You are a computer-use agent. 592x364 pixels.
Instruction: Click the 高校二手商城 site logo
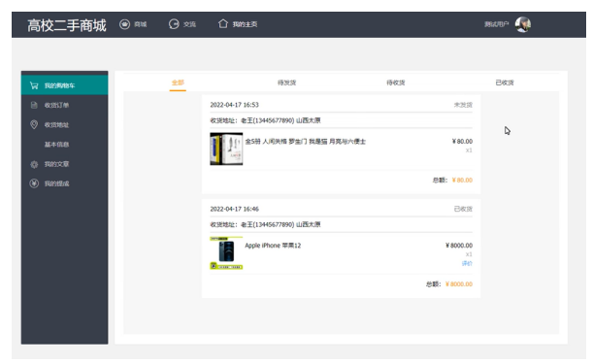[66, 25]
